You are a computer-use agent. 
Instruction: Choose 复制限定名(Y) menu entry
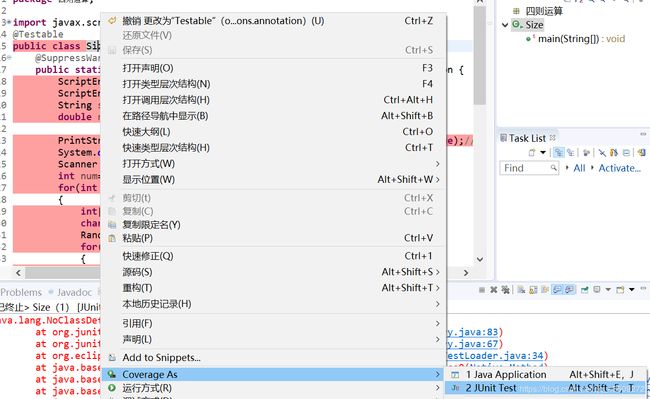274,225
